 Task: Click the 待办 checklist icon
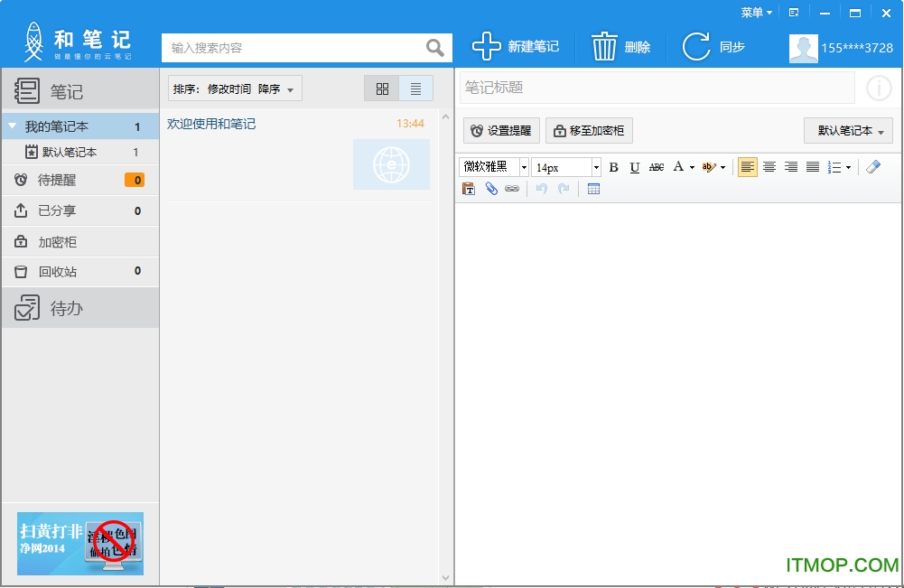pyautogui.click(x=27, y=307)
